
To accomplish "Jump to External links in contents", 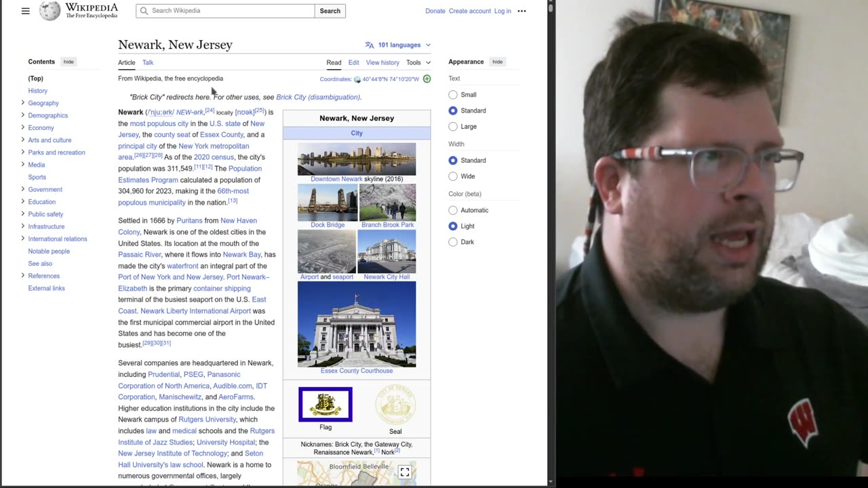I will pyautogui.click(x=47, y=288).
